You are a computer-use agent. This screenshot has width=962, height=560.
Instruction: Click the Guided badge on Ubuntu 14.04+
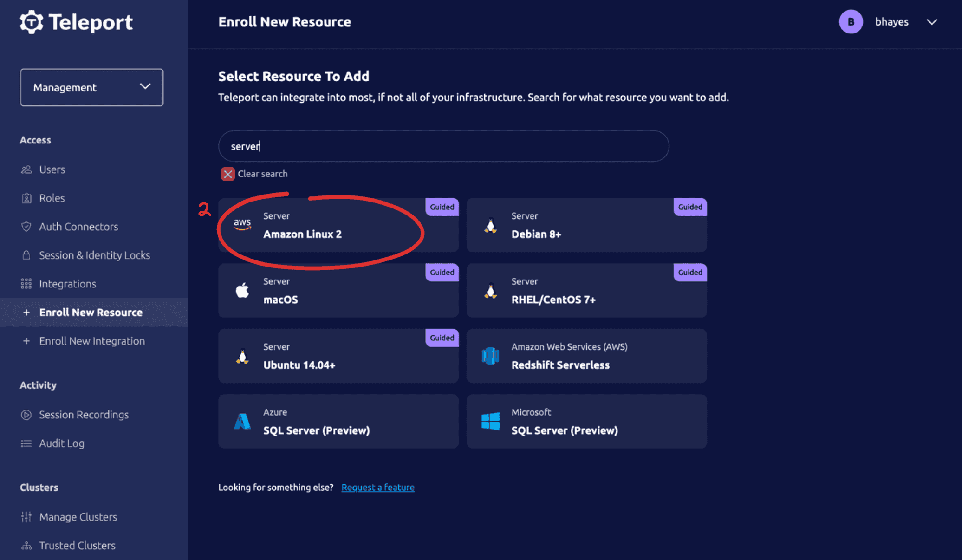[442, 338]
